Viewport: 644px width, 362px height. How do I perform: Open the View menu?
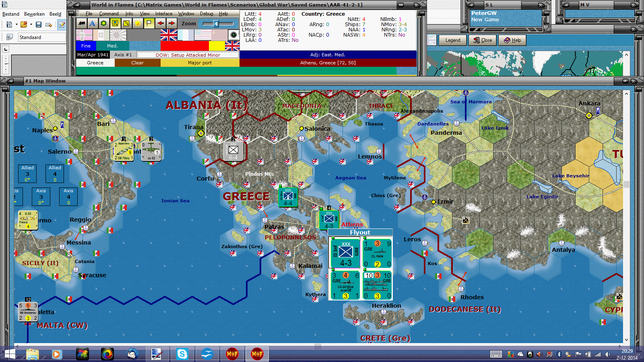[x=144, y=14]
